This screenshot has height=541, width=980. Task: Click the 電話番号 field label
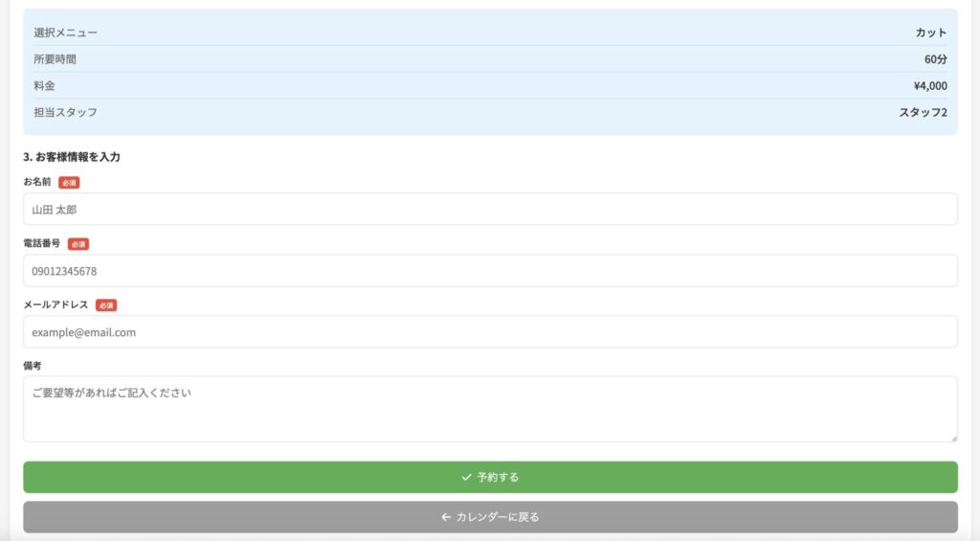pyautogui.click(x=42, y=244)
